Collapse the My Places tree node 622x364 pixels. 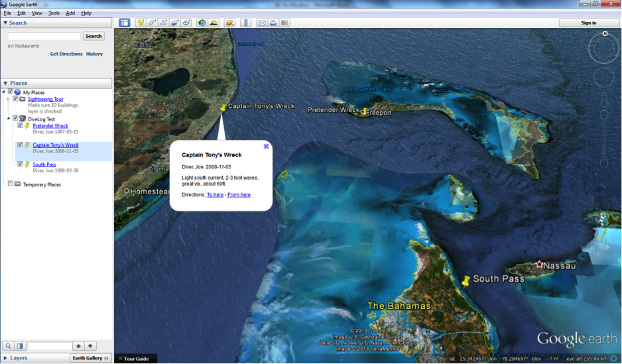4,91
